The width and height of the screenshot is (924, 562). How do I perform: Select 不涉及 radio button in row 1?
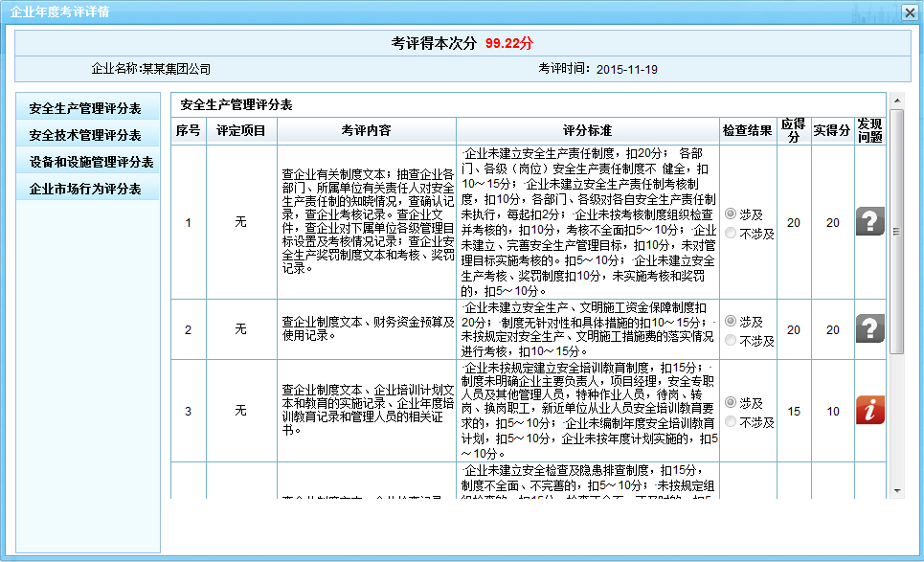coord(732,233)
